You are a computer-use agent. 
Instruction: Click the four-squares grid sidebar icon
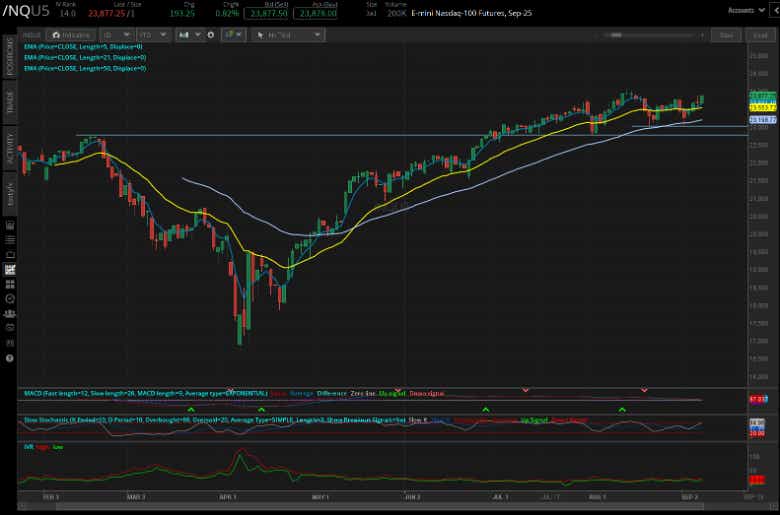pos(9,284)
